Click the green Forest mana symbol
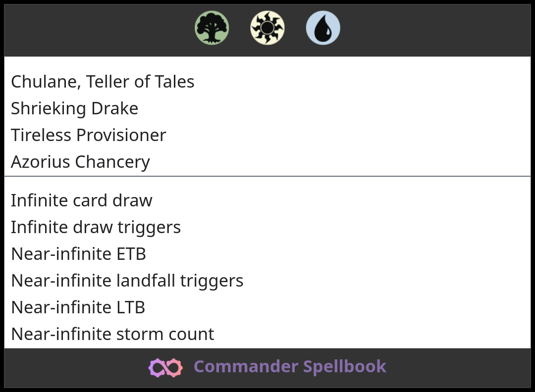Image resolution: width=535 pixels, height=392 pixels. (x=212, y=28)
